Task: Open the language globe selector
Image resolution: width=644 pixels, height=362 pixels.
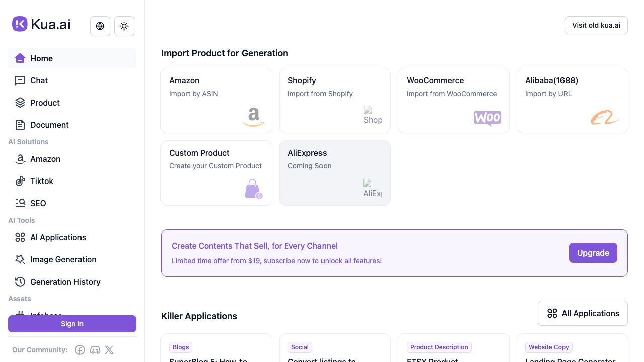Action: click(x=100, y=26)
